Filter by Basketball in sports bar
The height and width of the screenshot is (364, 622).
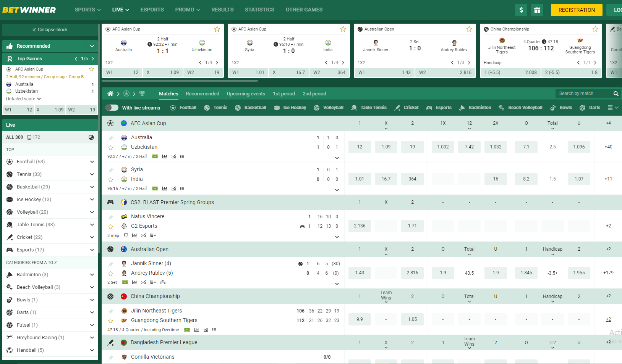(251, 108)
